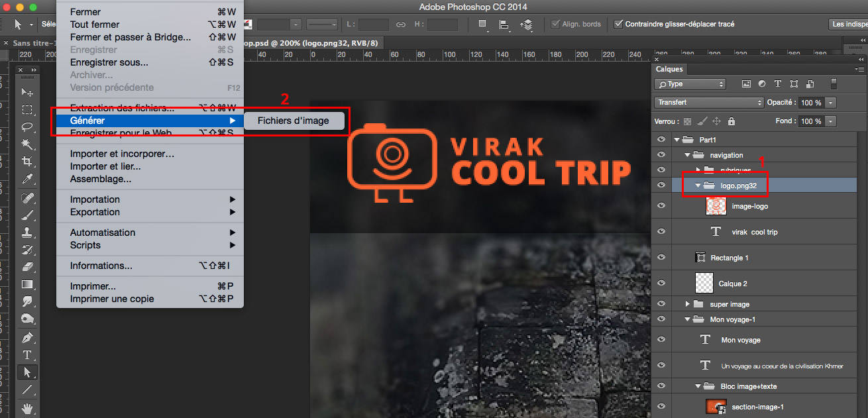Lock layer position icon
Screen dimensions: 868x418
tap(716, 121)
